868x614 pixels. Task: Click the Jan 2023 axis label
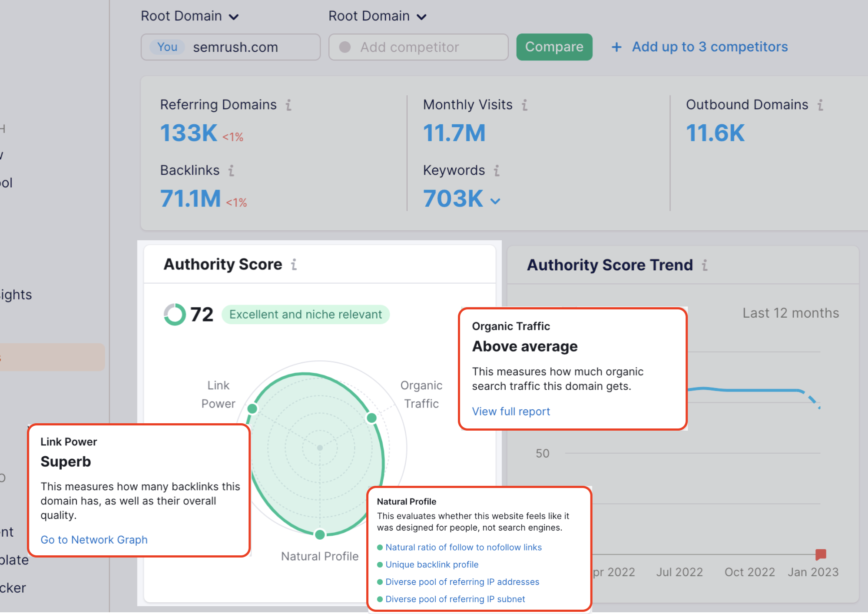[x=813, y=572]
